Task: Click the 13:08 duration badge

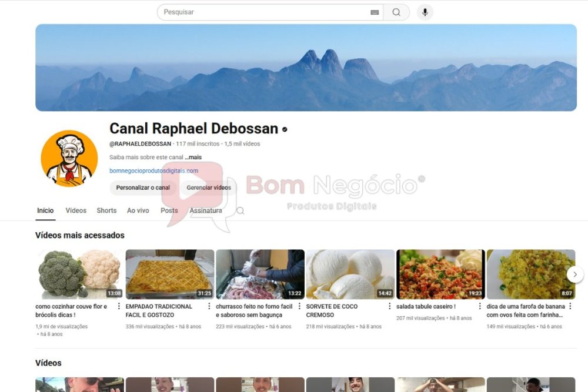Action: click(114, 293)
